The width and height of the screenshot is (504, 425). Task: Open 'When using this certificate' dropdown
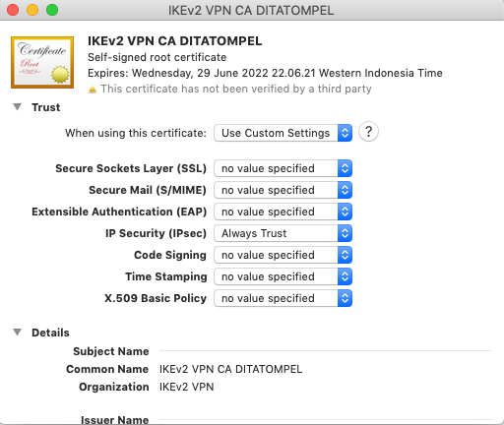pyautogui.click(x=283, y=133)
